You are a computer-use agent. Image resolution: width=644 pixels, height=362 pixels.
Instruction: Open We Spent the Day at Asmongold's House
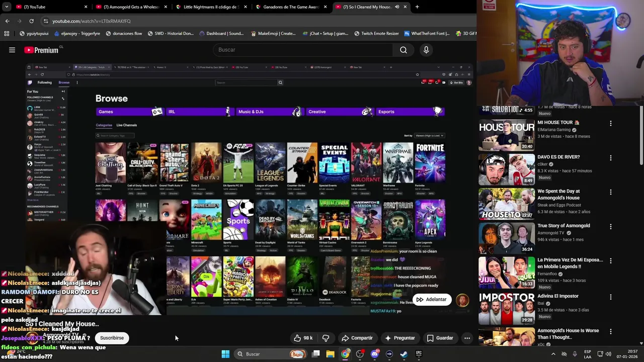point(558,194)
